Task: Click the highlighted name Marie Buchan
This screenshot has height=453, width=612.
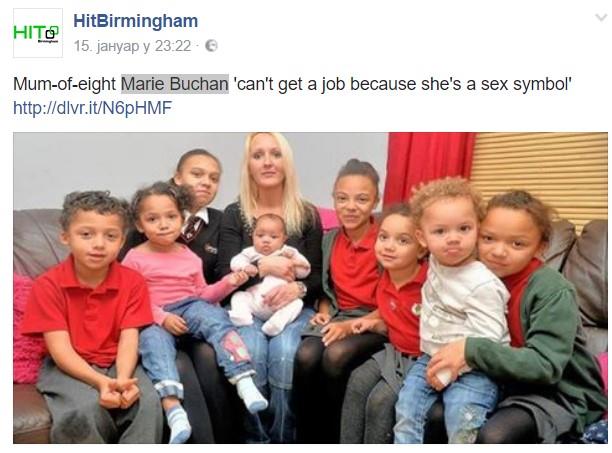Action: (x=175, y=84)
